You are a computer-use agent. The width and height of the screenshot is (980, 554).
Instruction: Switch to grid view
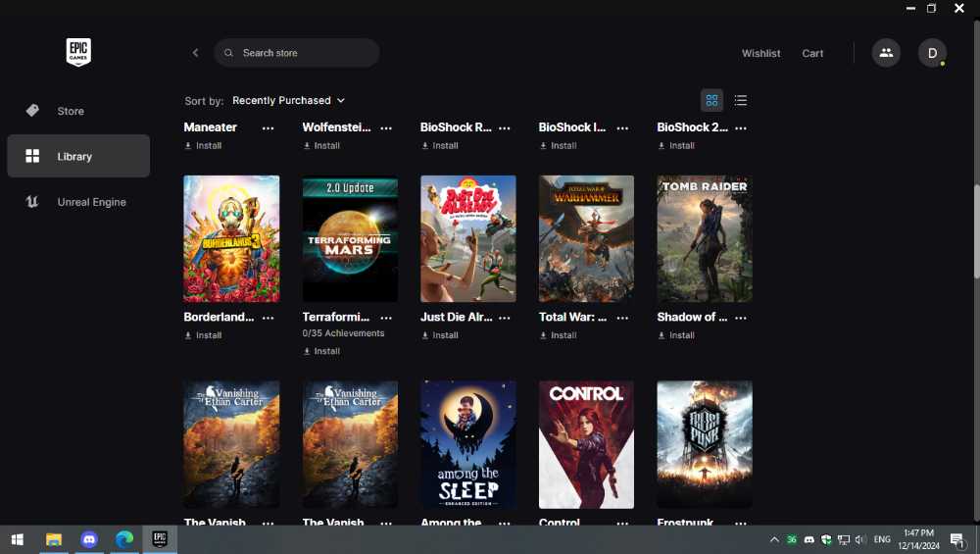[711, 100]
